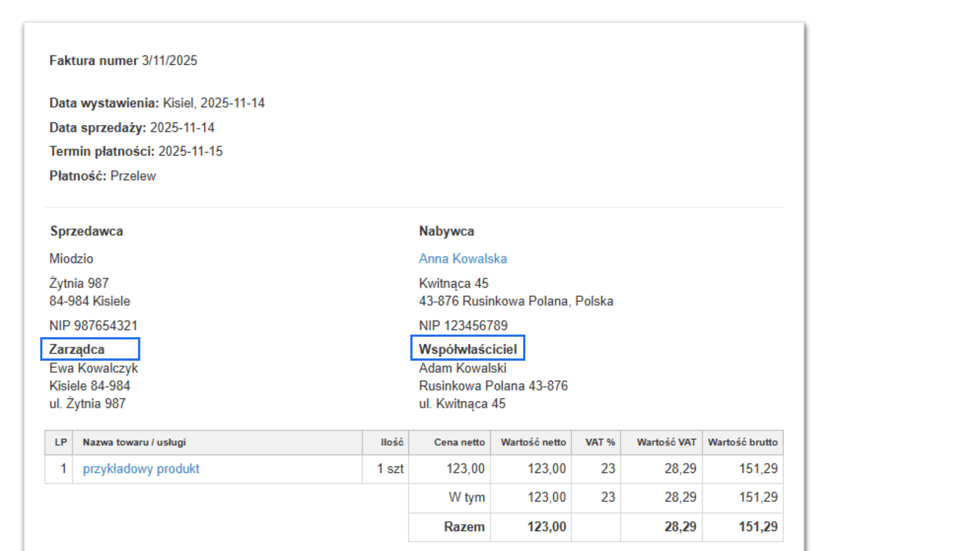
Task: Click the invoice number 3/11/2025
Action: [169, 61]
